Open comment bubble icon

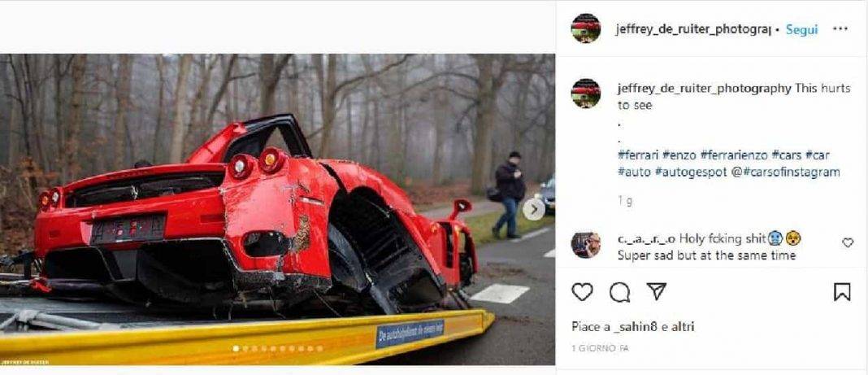click(619, 292)
